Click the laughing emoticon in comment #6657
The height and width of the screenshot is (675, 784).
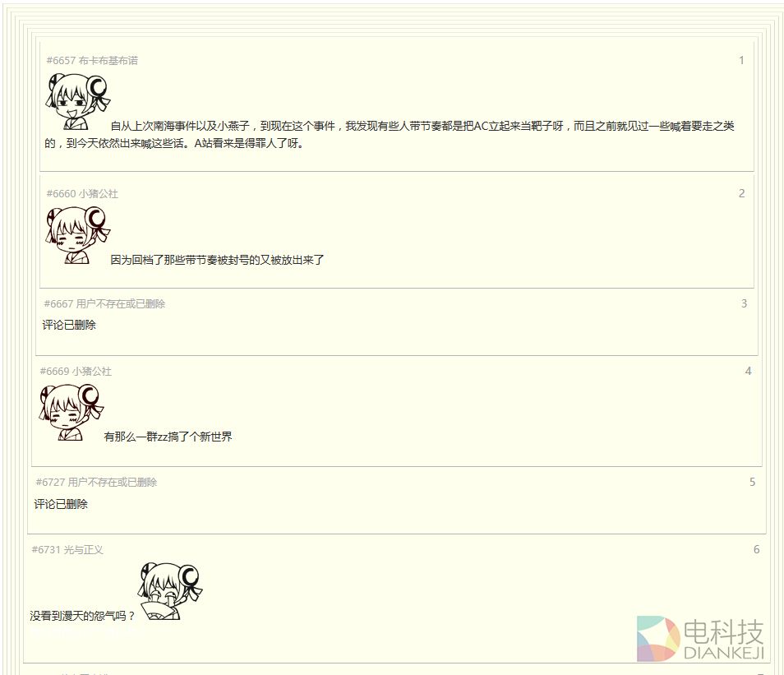pos(78,102)
